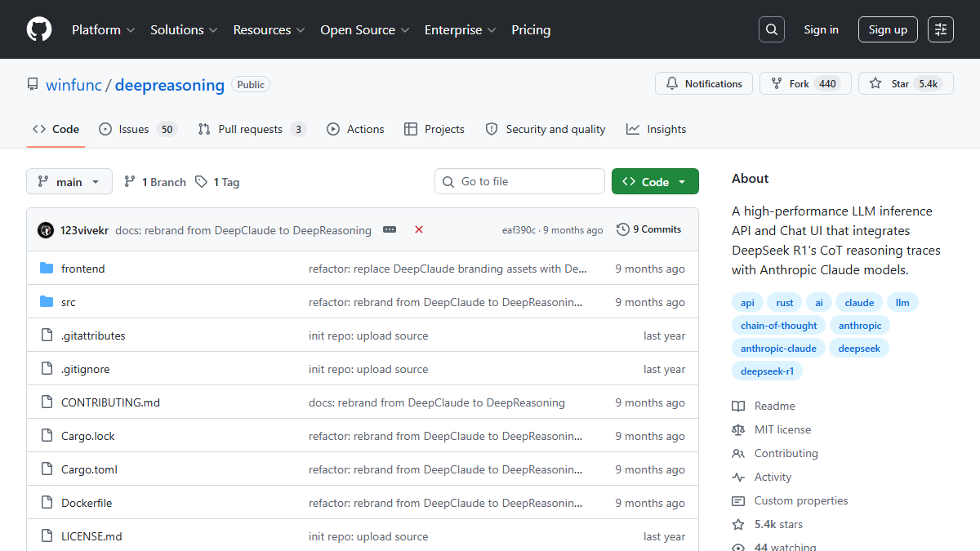980x551 pixels.
Task: Expand the Solutions menu
Action: click(x=184, y=29)
